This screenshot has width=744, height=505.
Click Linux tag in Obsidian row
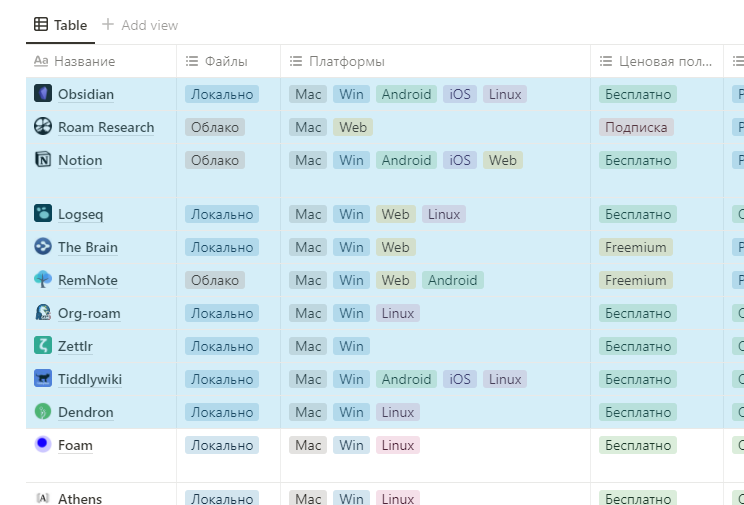click(x=505, y=94)
